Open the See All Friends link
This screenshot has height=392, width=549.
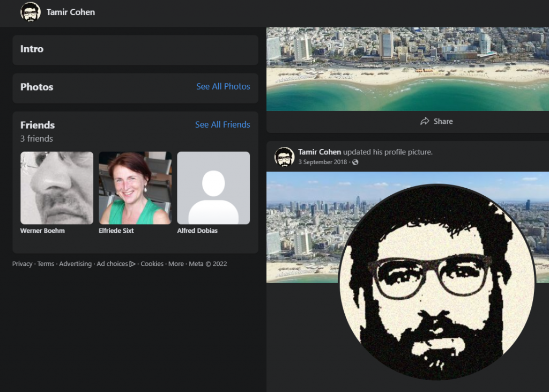point(222,124)
